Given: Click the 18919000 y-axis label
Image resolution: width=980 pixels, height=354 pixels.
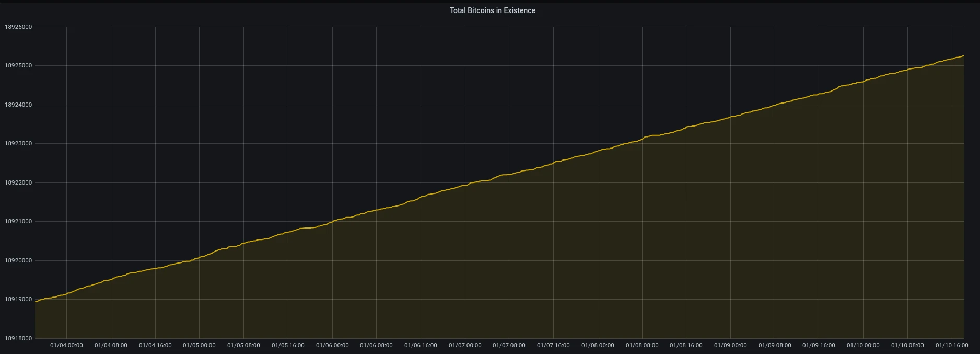Looking at the screenshot, I should click(x=18, y=300).
